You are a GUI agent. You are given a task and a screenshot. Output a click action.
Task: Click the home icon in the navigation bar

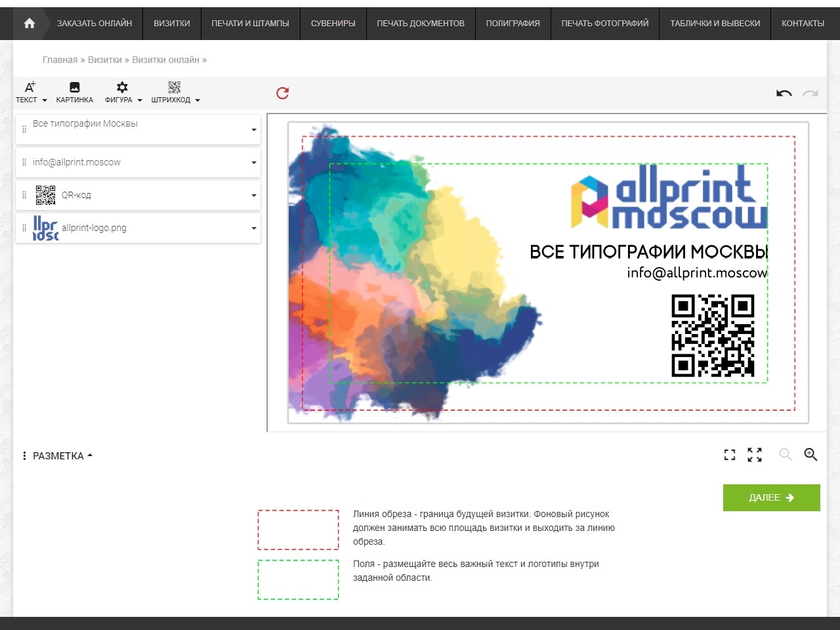(x=29, y=23)
